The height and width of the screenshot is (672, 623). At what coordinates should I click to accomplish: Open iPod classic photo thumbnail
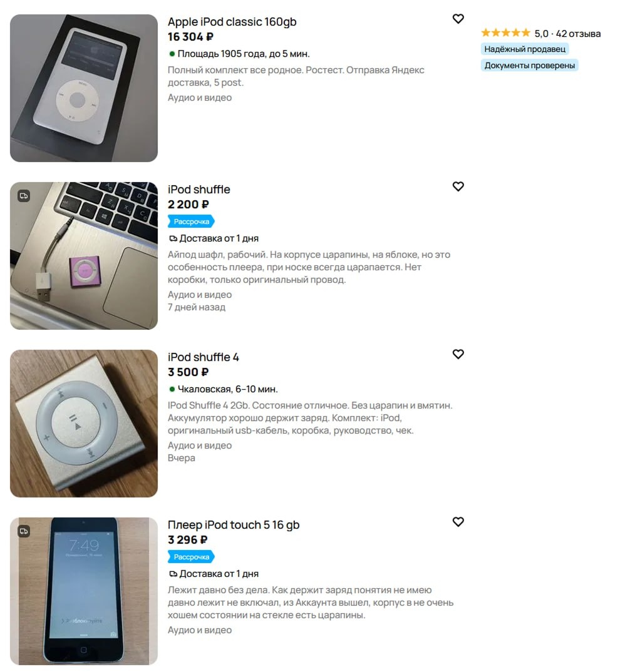point(84,88)
